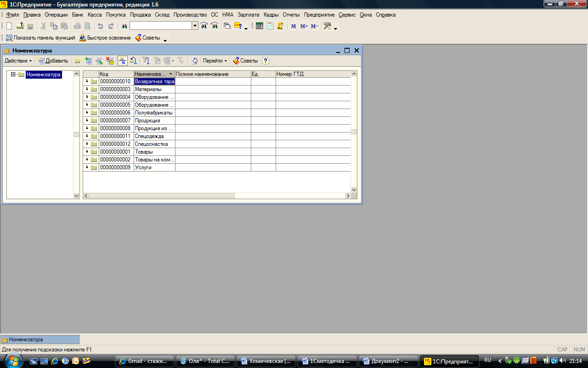Open the calculator icon
588x368 pixels.
click(x=260, y=26)
